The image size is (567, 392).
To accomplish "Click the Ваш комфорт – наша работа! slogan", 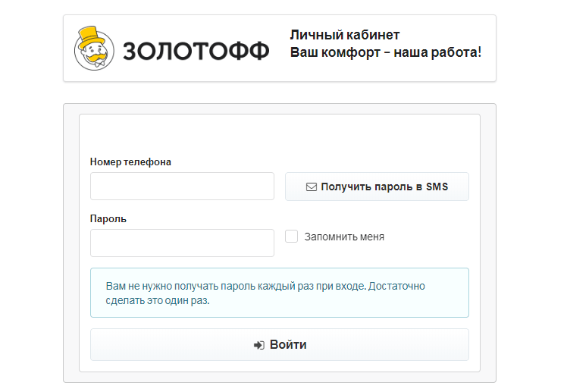I will tap(386, 52).
